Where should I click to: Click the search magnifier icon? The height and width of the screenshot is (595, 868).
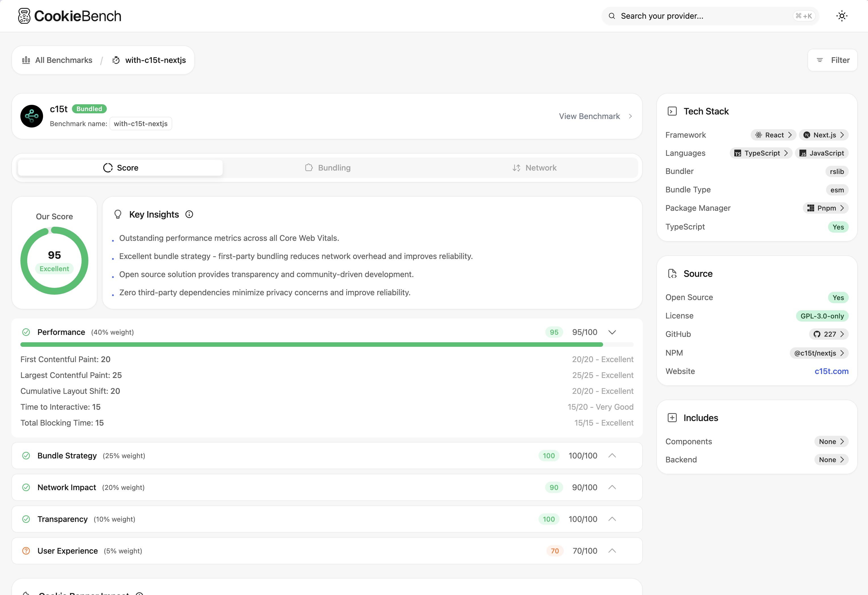pyautogui.click(x=612, y=16)
